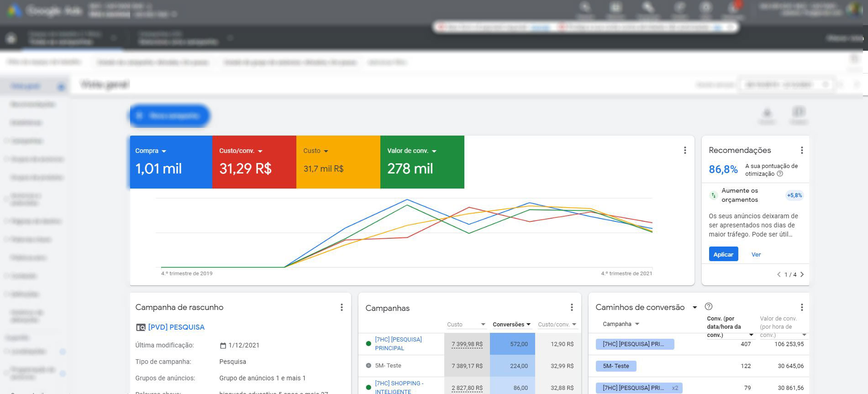Open Campanha de rascunho three-dot menu

click(341, 307)
